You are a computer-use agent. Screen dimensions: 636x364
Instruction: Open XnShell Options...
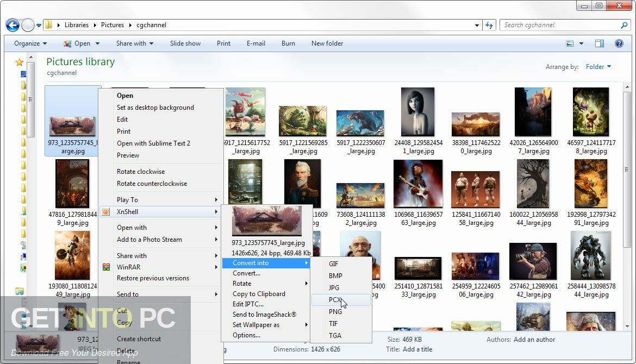pyautogui.click(x=246, y=335)
